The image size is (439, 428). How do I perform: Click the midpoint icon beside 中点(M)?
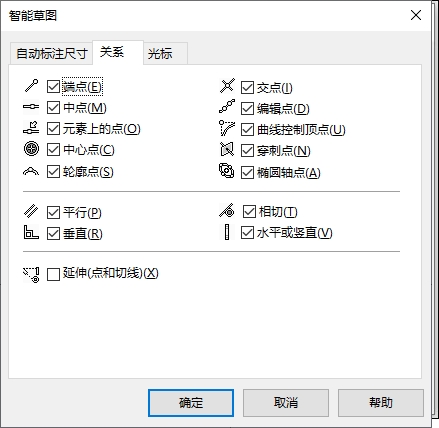tap(31, 107)
